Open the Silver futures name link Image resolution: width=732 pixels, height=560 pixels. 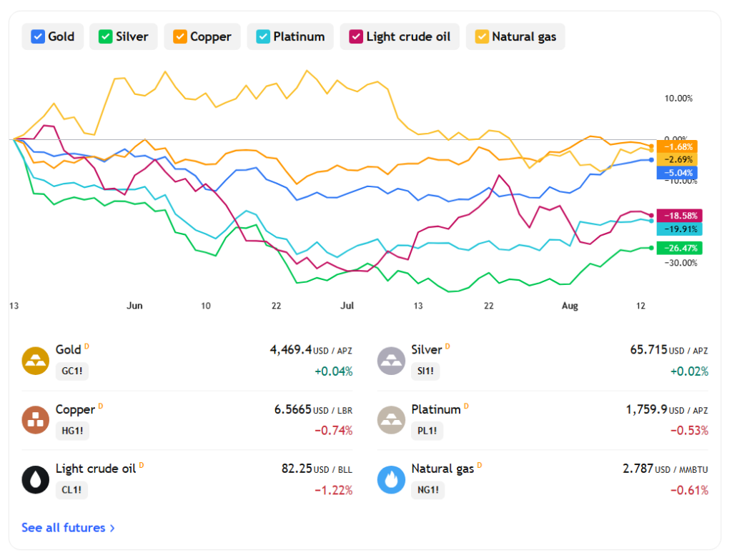426,349
